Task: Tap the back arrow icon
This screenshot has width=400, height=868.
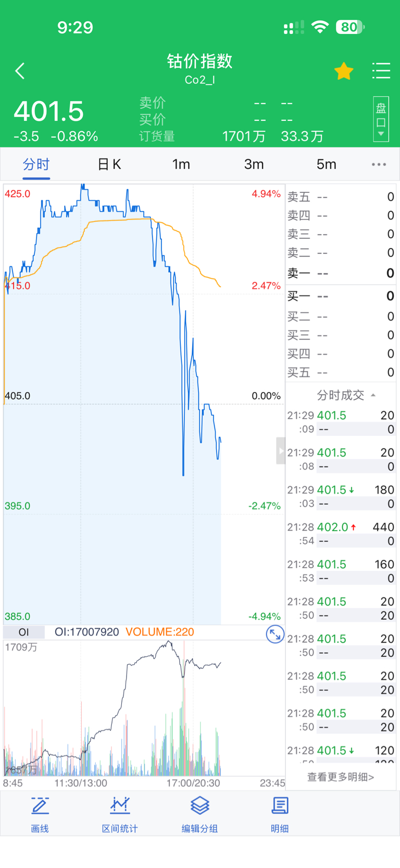Action: click(x=20, y=71)
